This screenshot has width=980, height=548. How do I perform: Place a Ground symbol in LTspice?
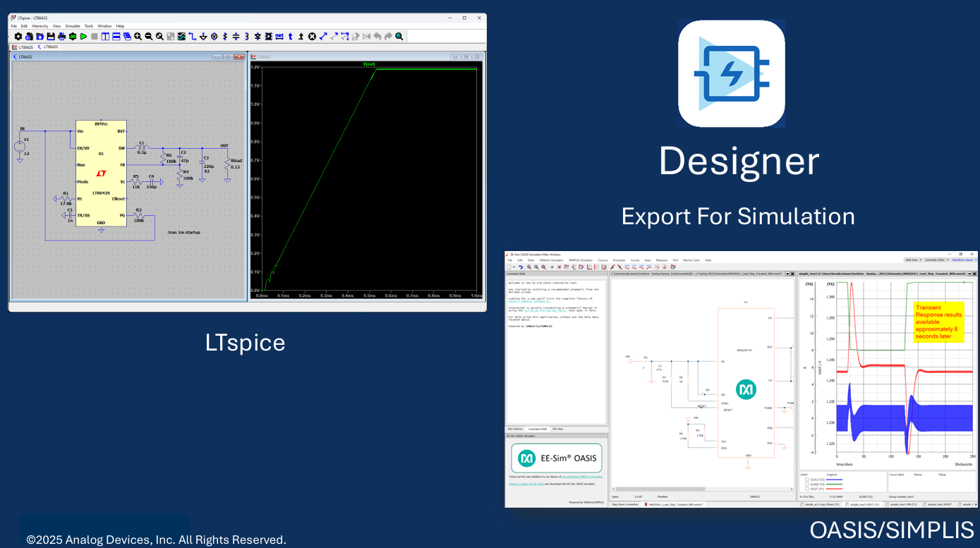(x=203, y=36)
